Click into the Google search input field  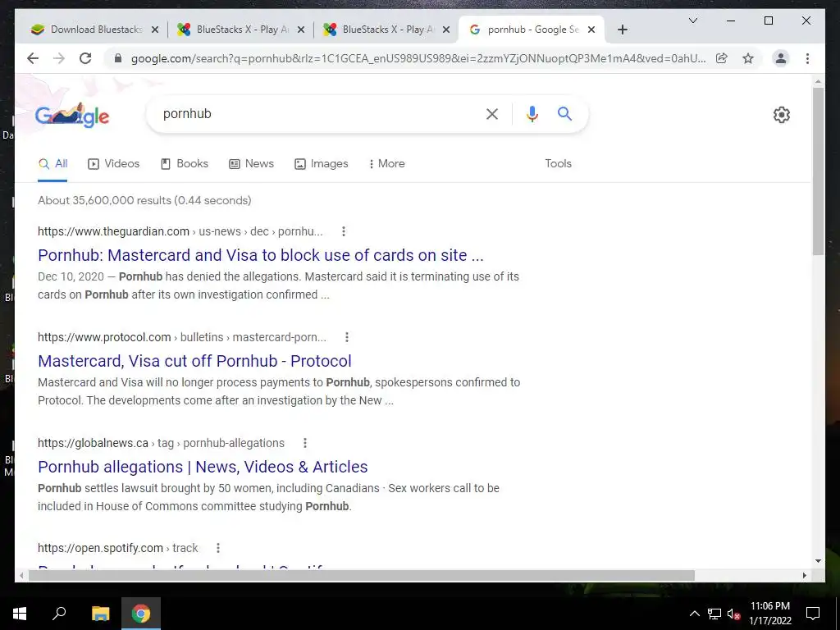pyautogui.click(x=319, y=113)
